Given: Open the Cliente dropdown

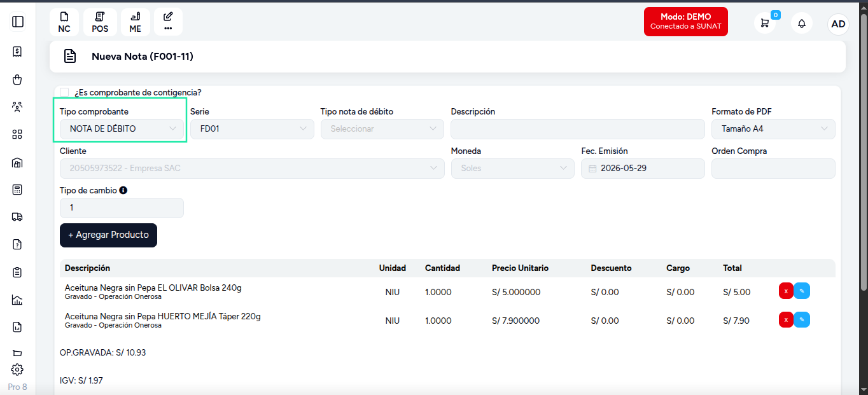Looking at the screenshot, I should pyautogui.click(x=252, y=169).
